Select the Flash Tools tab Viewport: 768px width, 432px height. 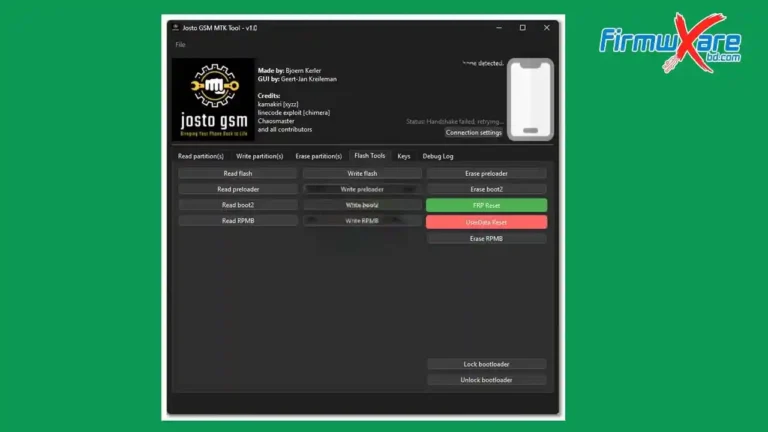pyautogui.click(x=370, y=156)
